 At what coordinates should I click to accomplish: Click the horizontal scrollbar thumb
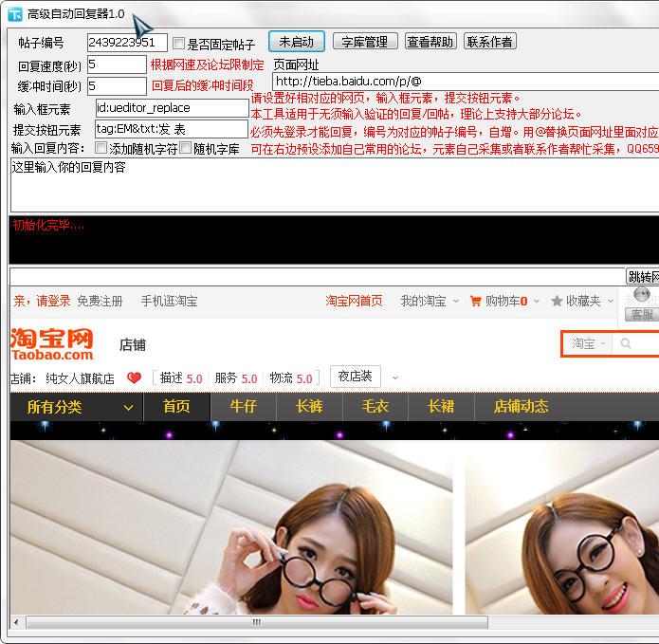pyautogui.click(x=256, y=622)
